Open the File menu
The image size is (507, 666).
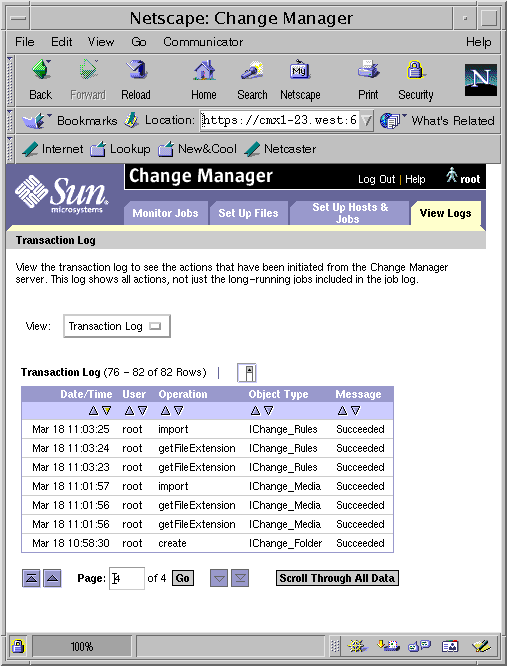pyautogui.click(x=25, y=42)
